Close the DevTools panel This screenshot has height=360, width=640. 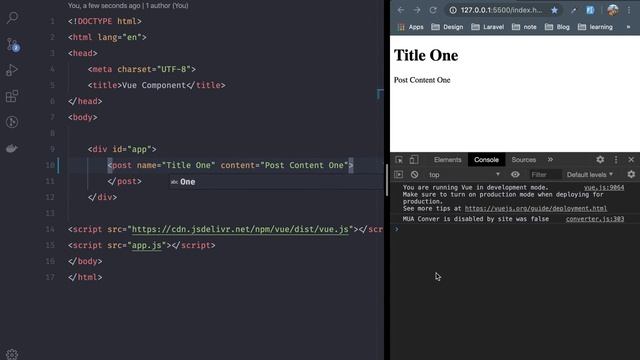coord(631,160)
